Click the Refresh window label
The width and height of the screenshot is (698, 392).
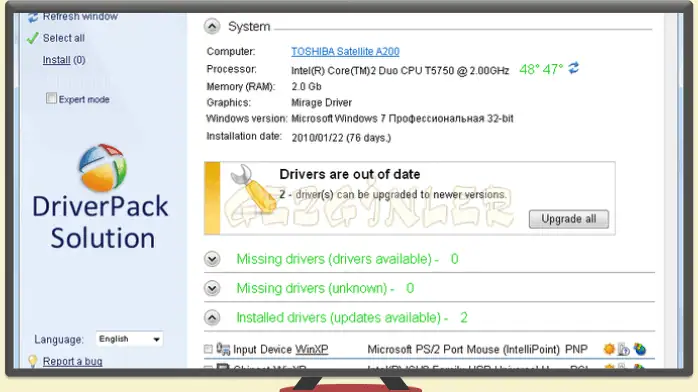(80, 17)
